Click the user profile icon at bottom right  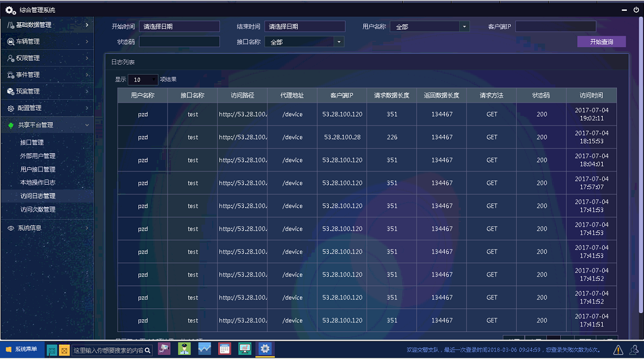click(634, 350)
